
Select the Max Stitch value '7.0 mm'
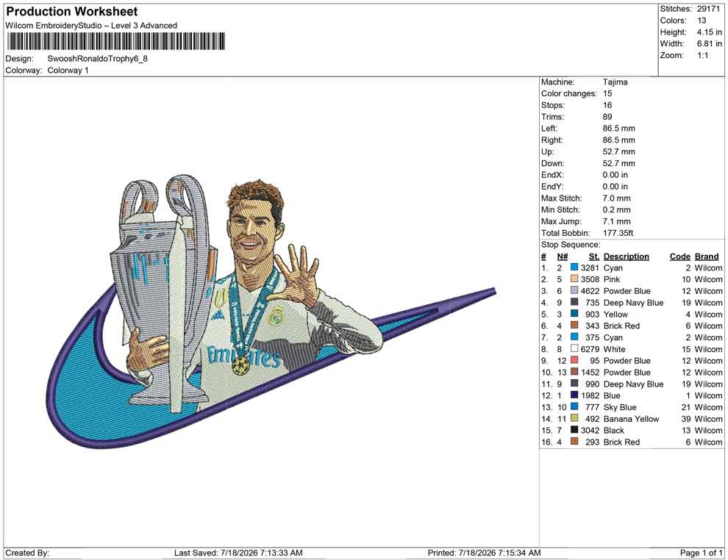click(x=616, y=198)
